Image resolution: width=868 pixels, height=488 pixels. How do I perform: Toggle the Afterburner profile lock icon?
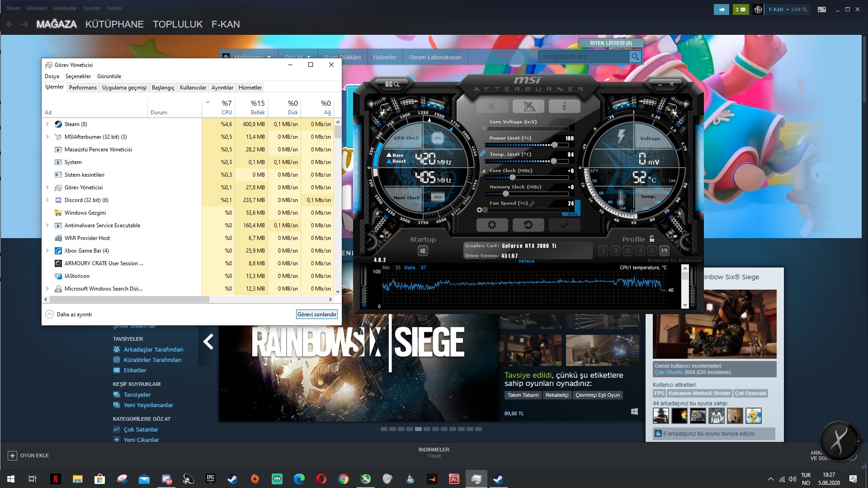[652, 239]
